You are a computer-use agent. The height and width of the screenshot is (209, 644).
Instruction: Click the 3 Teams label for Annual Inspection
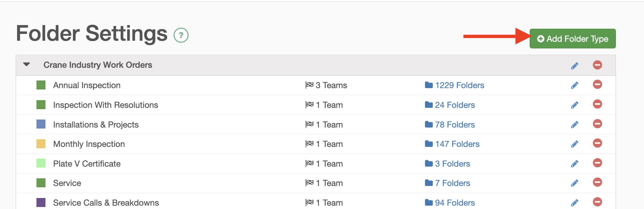click(x=326, y=85)
